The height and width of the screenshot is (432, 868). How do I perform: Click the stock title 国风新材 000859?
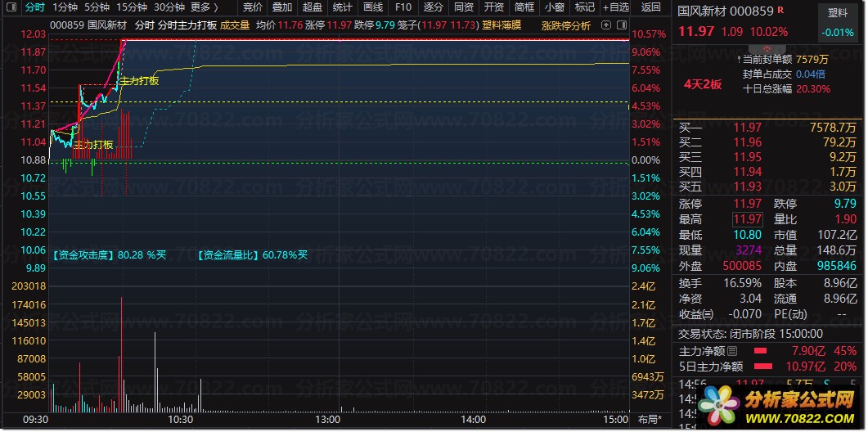725,11
